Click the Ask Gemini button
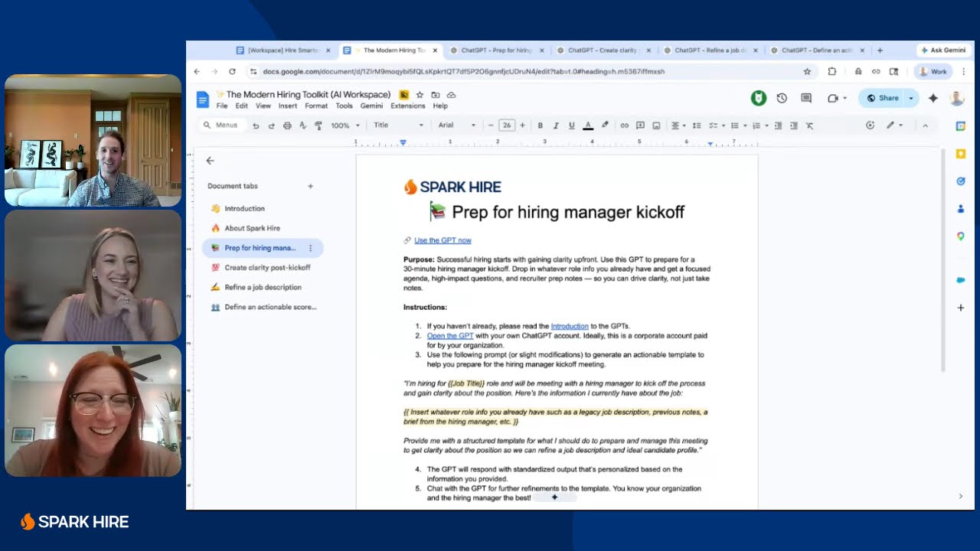Screen dimensions: 980x551 click(x=943, y=51)
